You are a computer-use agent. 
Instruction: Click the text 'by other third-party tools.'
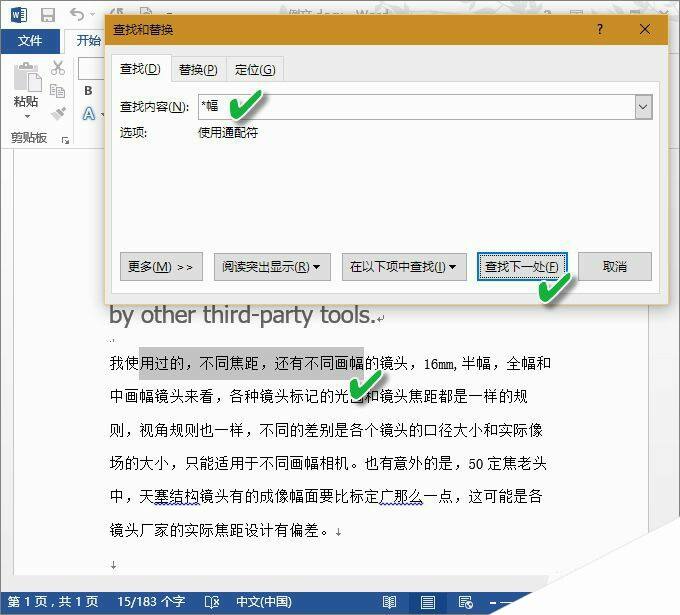[x=242, y=315]
